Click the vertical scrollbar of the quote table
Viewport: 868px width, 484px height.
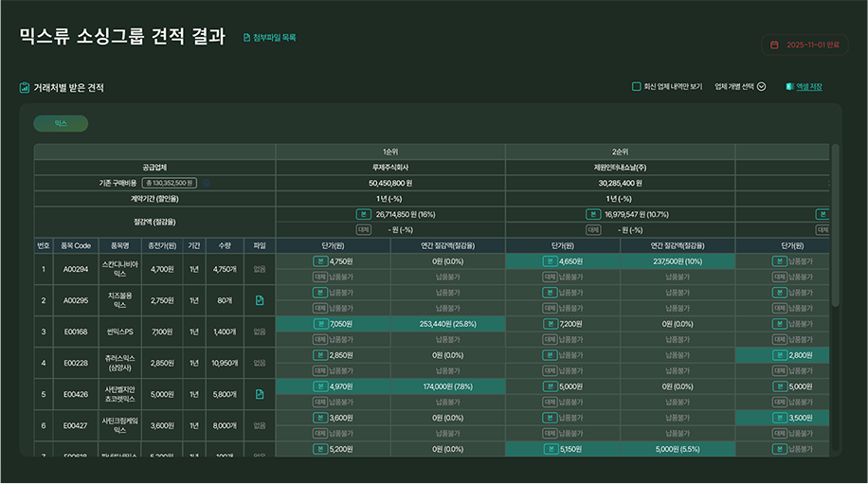835,227
